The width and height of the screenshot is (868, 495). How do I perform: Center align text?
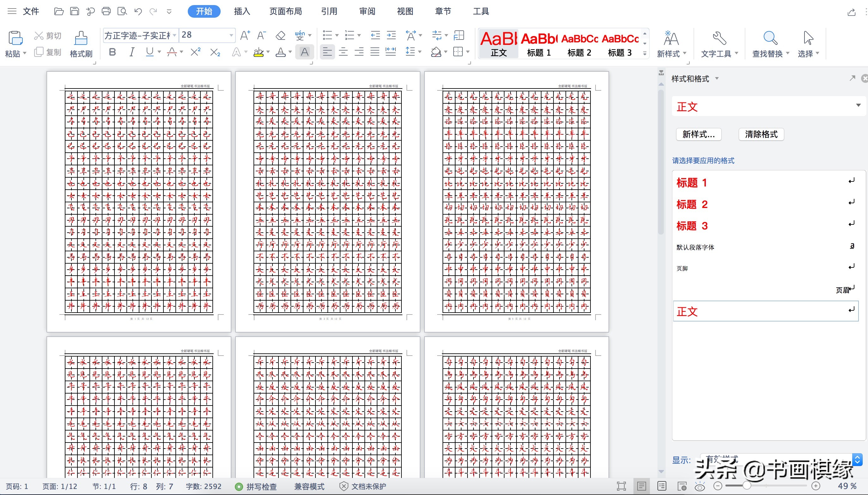[x=343, y=52]
